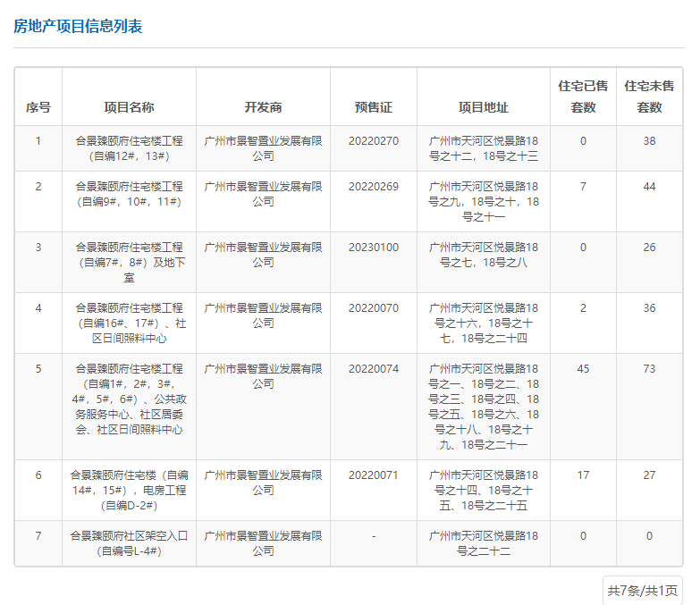Viewport: 700px width, 605px height.
Task: Click the 开发商 column header
Action: [x=263, y=107]
